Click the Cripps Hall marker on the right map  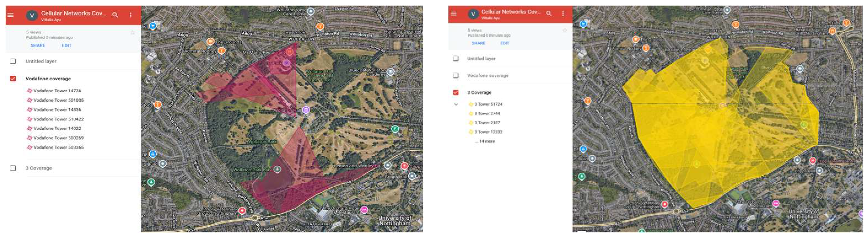(x=819, y=171)
